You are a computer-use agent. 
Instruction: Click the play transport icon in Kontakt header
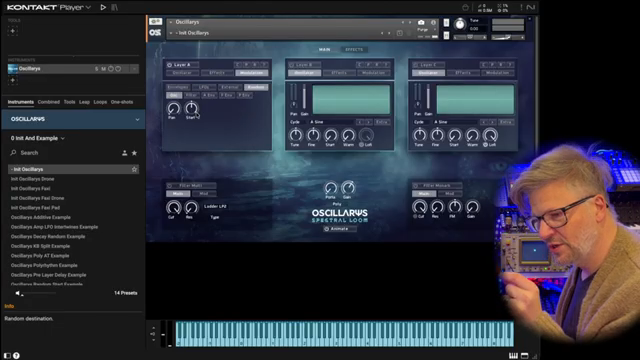(x=103, y=7)
